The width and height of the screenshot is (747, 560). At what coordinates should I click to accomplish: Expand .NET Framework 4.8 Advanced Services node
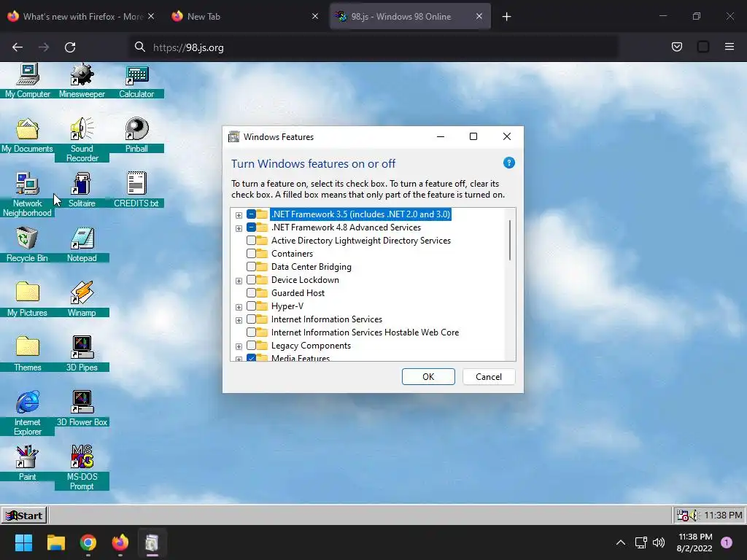coord(239,228)
